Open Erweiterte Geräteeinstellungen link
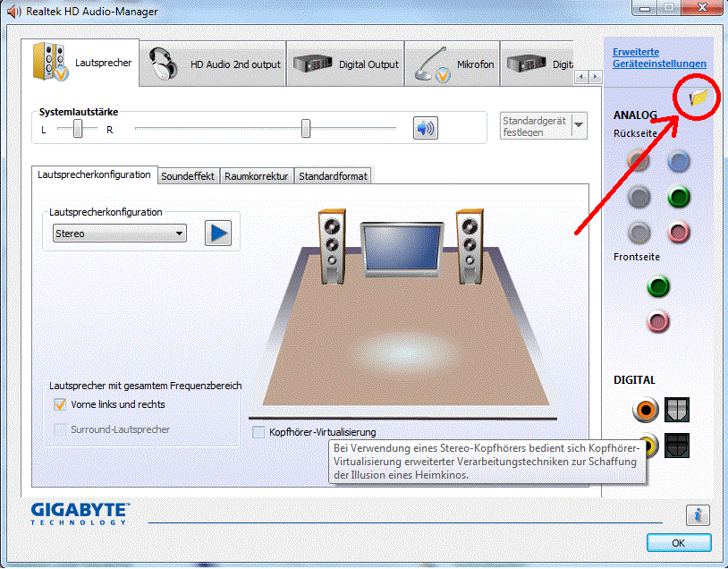The height and width of the screenshot is (569, 728). 659,58
